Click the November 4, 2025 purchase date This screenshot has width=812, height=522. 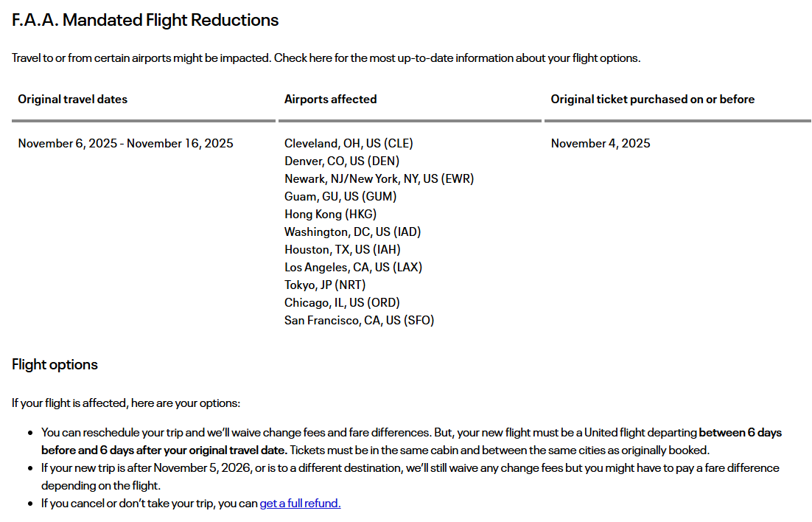[x=601, y=144]
